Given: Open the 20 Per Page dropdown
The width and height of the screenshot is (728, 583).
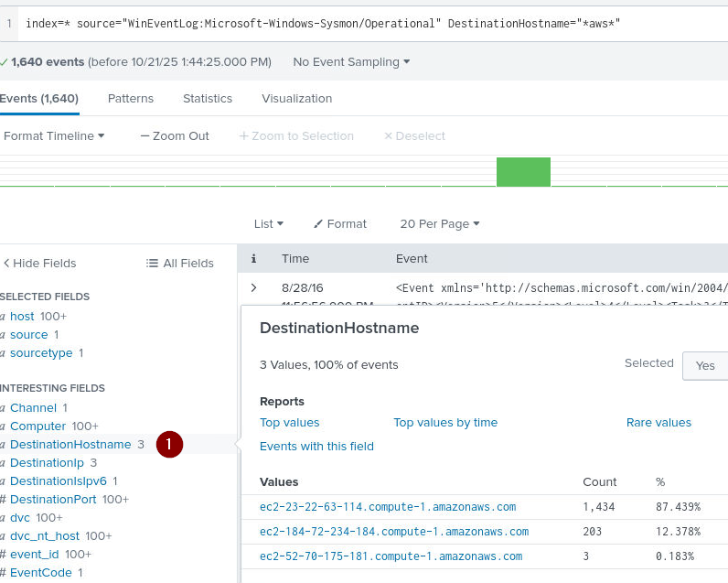Looking at the screenshot, I should (x=439, y=223).
